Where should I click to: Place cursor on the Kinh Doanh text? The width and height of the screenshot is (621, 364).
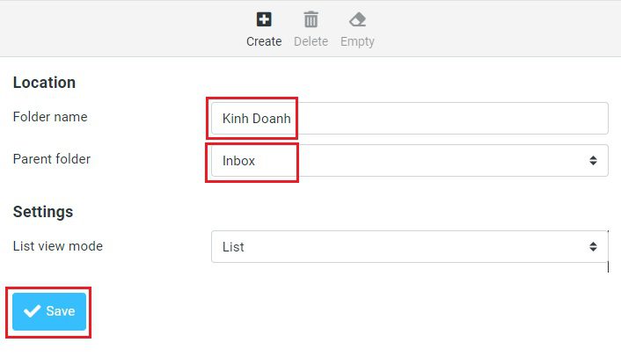pyautogui.click(x=256, y=119)
